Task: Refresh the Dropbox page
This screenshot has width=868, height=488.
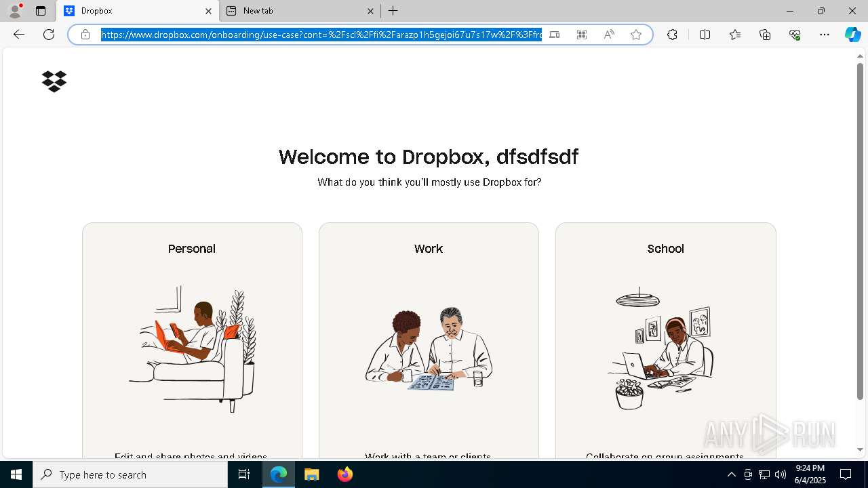Action: (49, 35)
